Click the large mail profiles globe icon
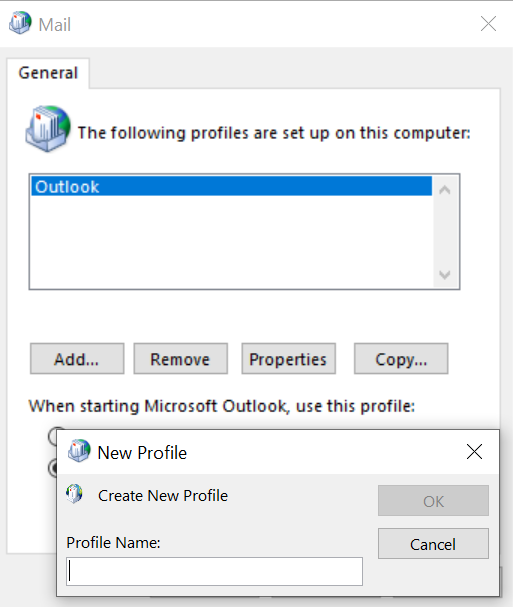513x607 pixels. pyautogui.click(x=48, y=129)
